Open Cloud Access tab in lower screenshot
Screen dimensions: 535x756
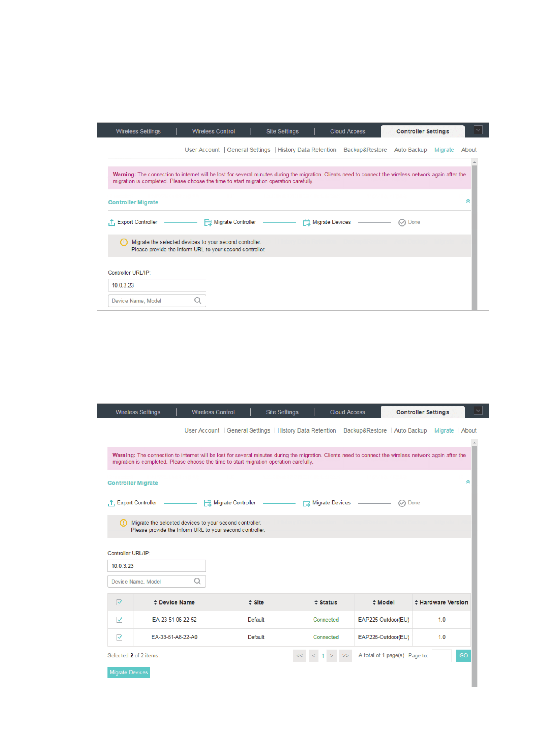click(348, 412)
